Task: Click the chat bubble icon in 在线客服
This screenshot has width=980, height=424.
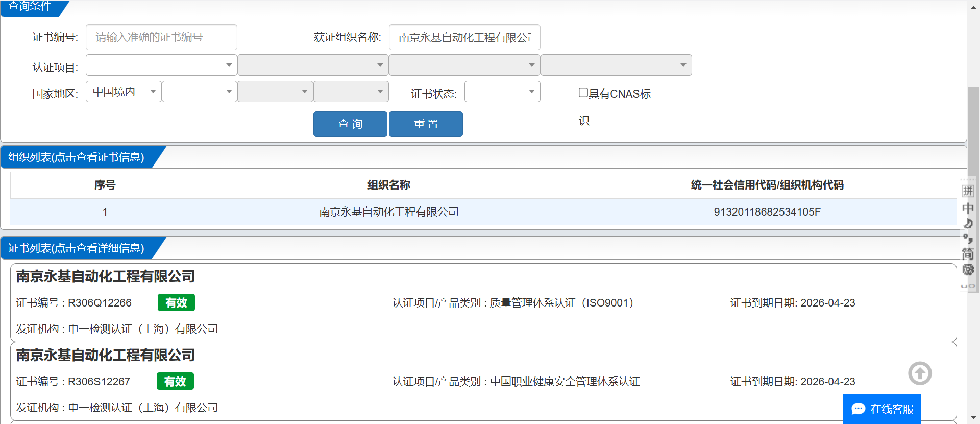Action: tap(859, 409)
